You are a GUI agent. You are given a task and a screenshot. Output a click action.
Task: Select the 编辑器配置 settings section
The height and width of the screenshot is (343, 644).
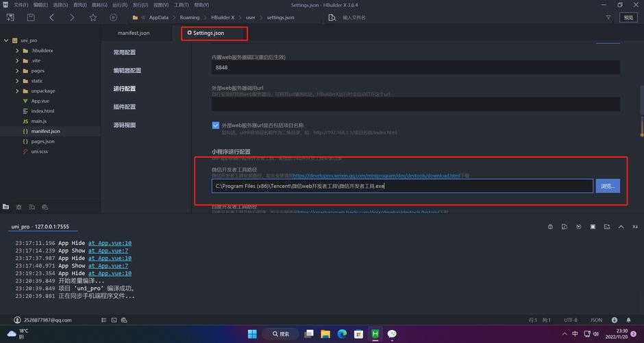tap(127, 71)
